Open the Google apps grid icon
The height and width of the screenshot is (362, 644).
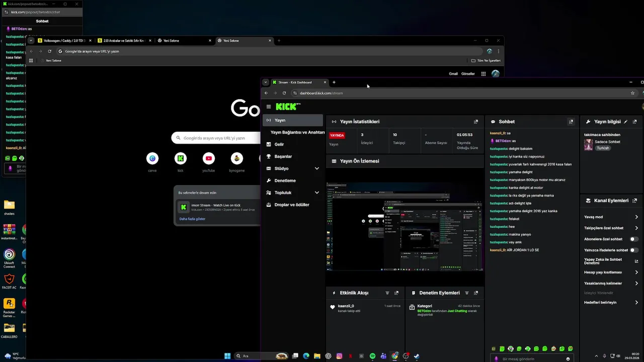point(484,74)
